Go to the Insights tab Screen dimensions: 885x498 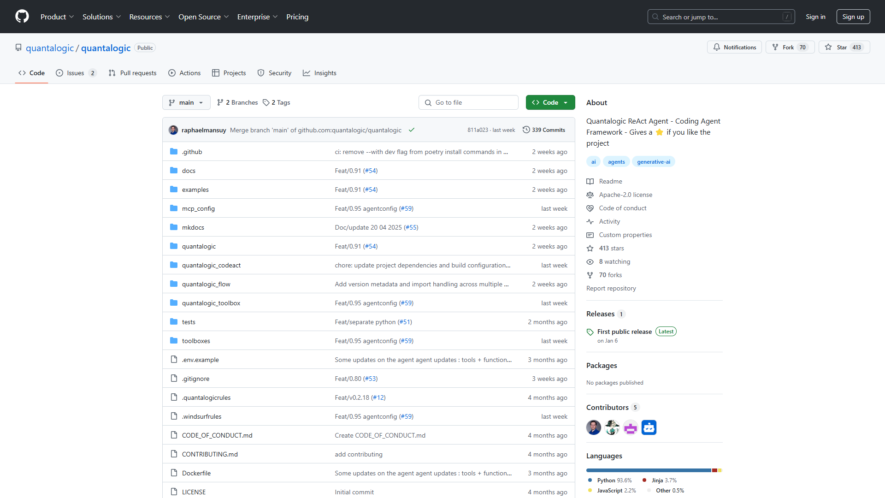pos(319,73)
